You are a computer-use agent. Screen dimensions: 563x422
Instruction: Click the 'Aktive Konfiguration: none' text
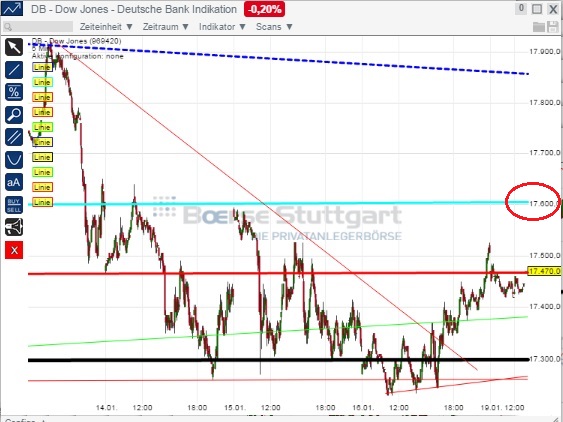pos(78,56)
